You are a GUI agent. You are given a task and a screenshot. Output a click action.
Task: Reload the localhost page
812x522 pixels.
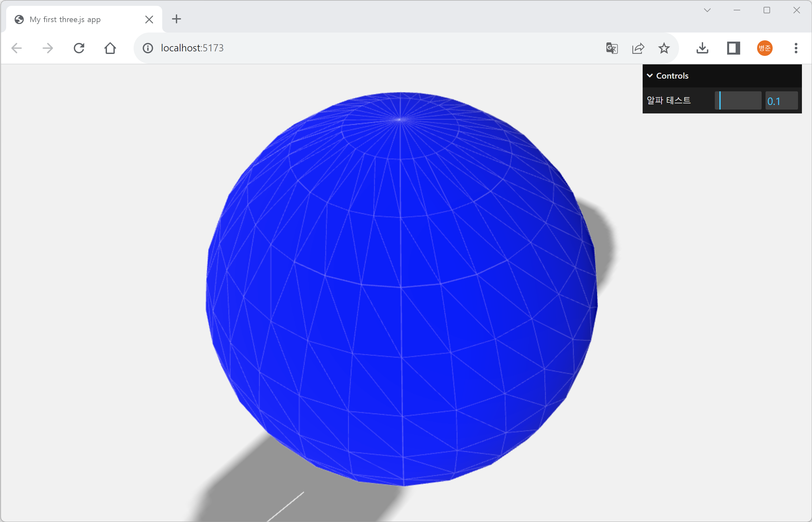(79, 48)
